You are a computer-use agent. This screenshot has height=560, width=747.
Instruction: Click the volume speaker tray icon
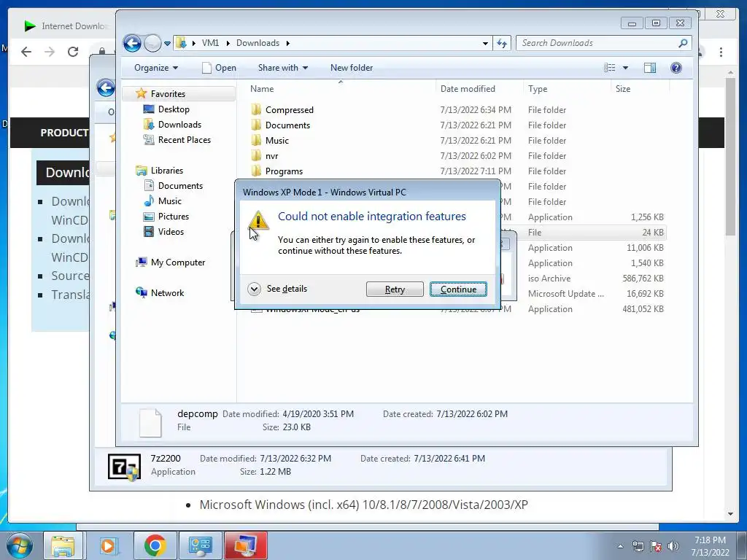pos(673,546)
